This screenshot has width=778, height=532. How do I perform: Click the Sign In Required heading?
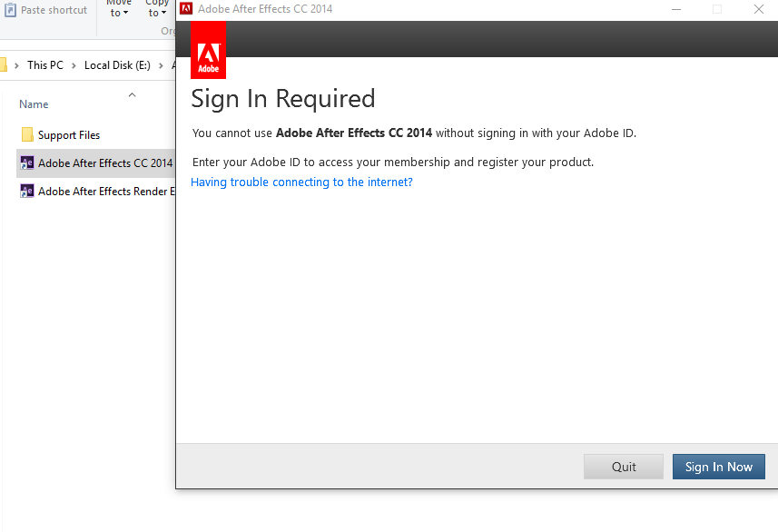[x=283, y=98]
